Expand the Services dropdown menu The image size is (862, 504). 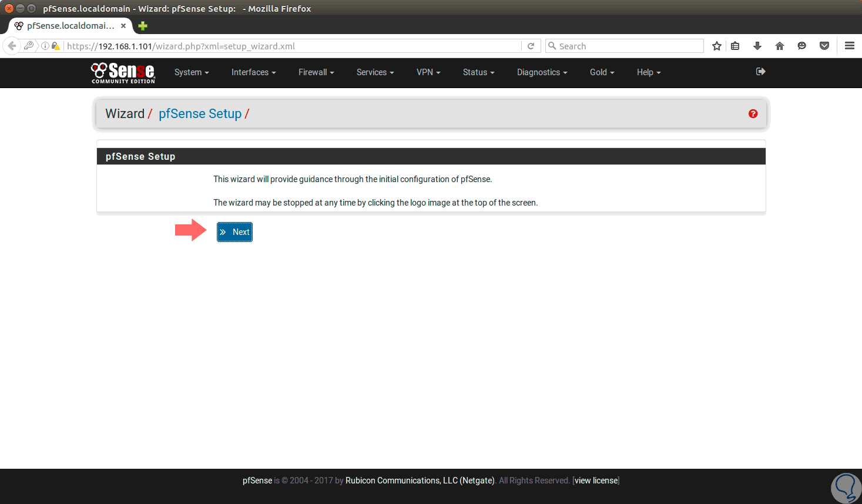(375, 72)
